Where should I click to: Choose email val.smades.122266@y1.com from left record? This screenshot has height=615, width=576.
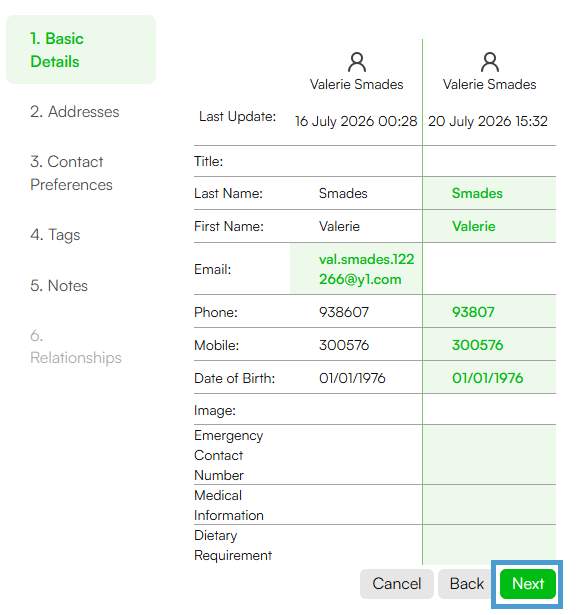356,269
